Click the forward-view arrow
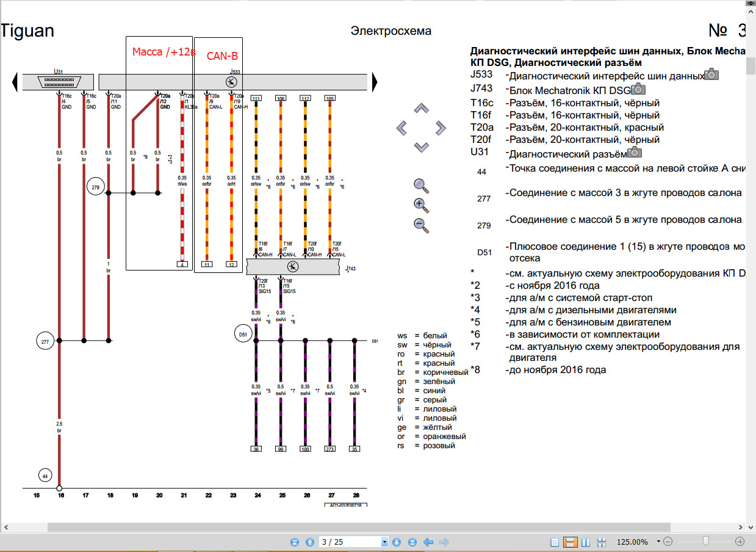The image size is (756, 552). pyautogui.click(x=444, y=542)
